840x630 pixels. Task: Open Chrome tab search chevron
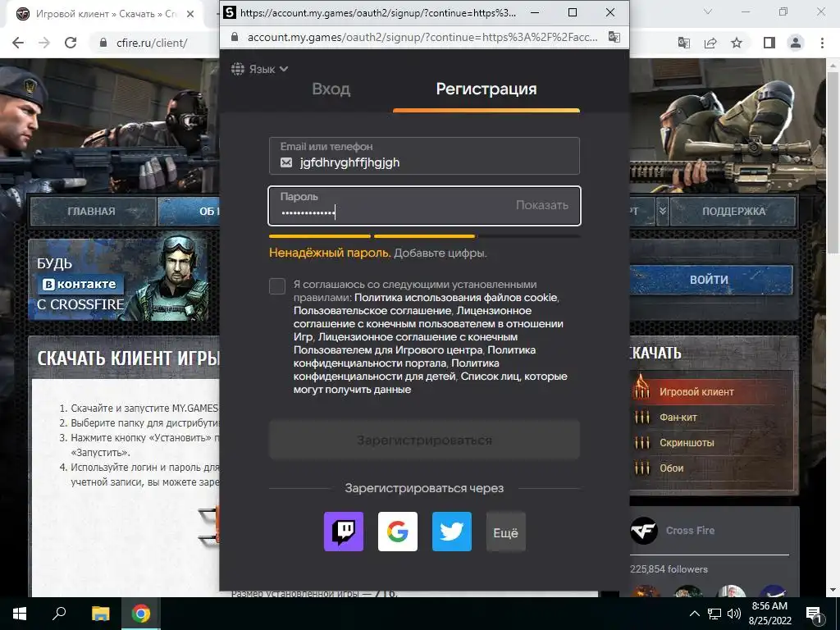pyautogui.click(x=708, y=11)
